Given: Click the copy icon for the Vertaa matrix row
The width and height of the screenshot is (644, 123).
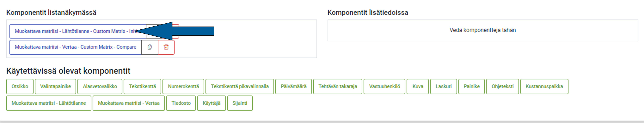Looking at the screenshot, I should coord(149,47).
